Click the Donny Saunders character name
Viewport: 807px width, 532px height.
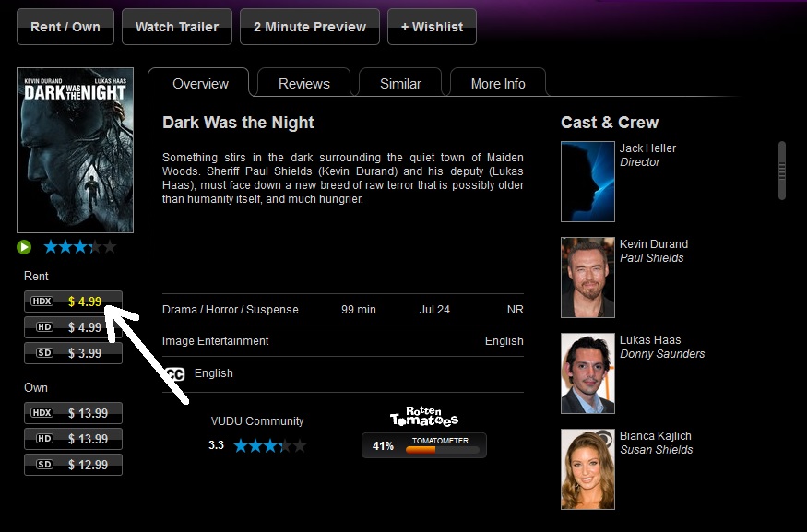(x=662, y=354)
